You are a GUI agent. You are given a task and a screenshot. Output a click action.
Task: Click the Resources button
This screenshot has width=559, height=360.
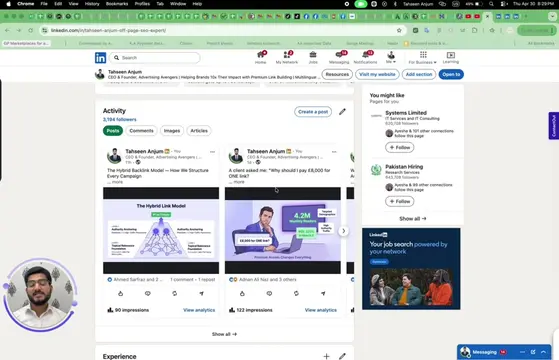pyautogui.click(x=337, y=74)
